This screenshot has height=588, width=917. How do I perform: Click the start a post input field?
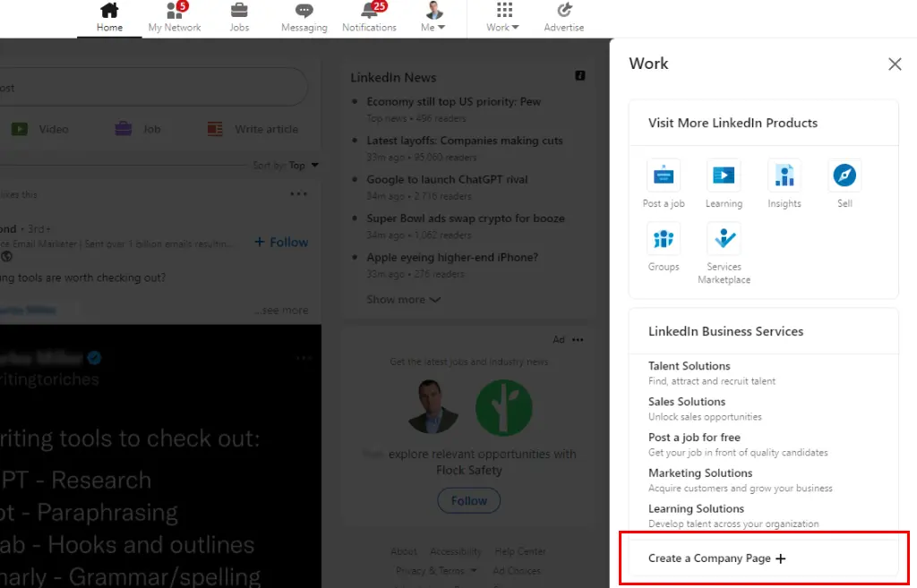pyautogui.click(x=153, y=87)
